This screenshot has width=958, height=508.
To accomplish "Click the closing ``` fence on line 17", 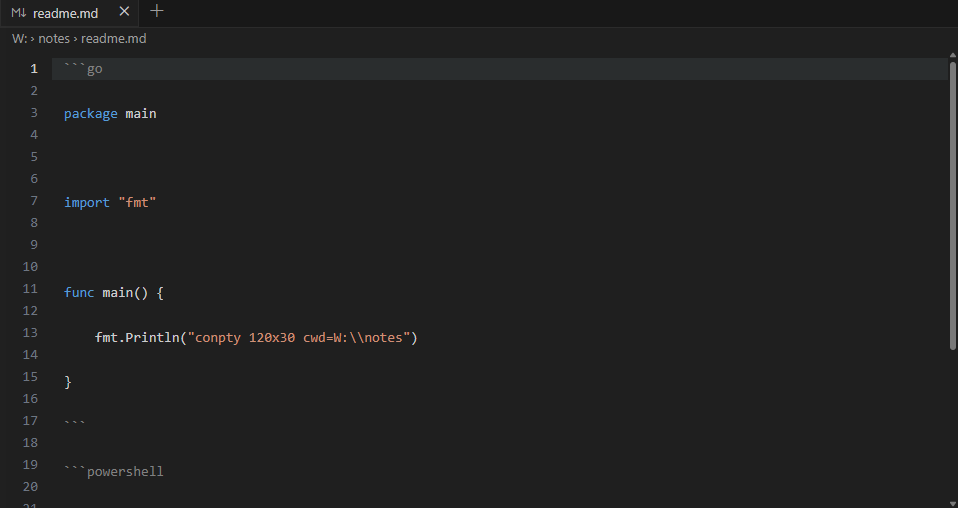I will tap(75, 423).
